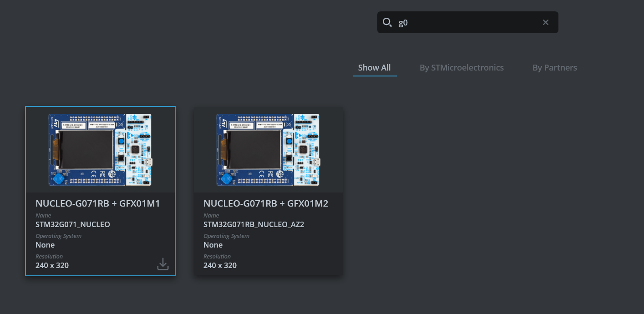Select the NUCLEO-G071RB + GFX01M1 board thumbnail
Image resolution: width=644 pixels, height=314 pixels.
(x=100, y=149)
